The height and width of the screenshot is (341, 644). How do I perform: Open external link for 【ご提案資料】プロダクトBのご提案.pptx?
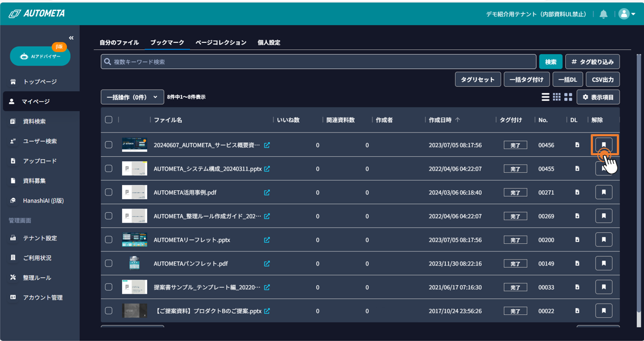point(267,311)
